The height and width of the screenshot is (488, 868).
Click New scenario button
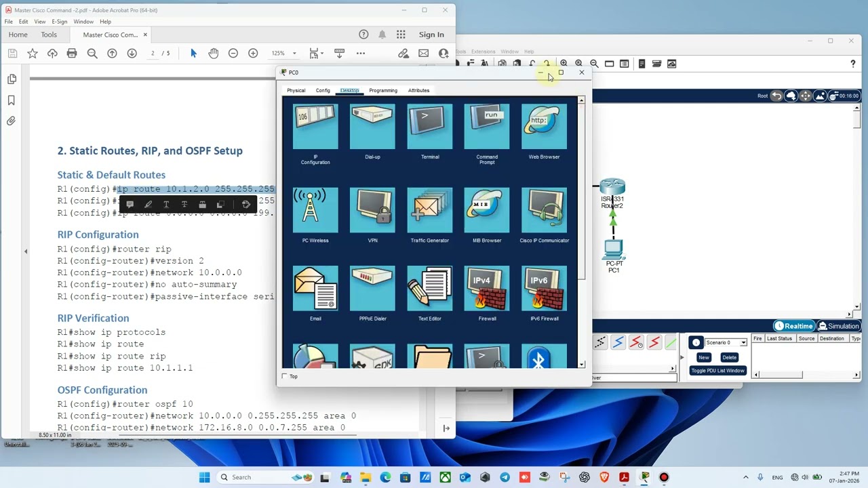(704, 357)
